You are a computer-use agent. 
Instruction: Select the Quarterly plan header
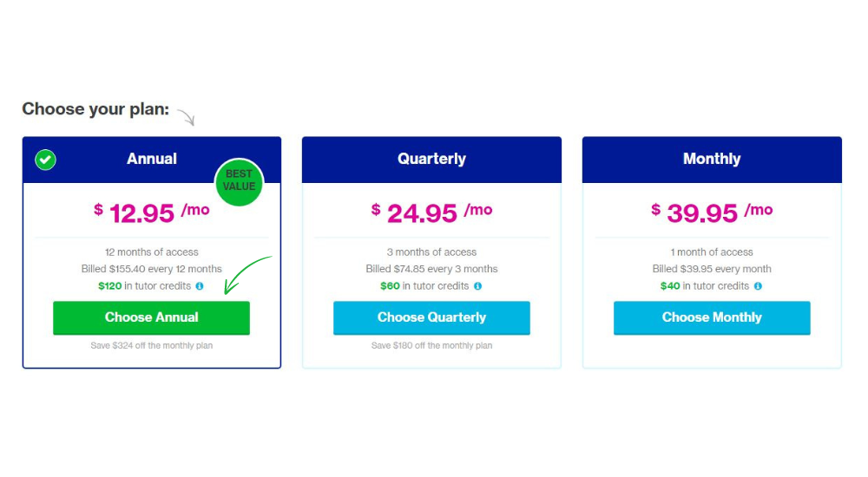click(431, 160)
